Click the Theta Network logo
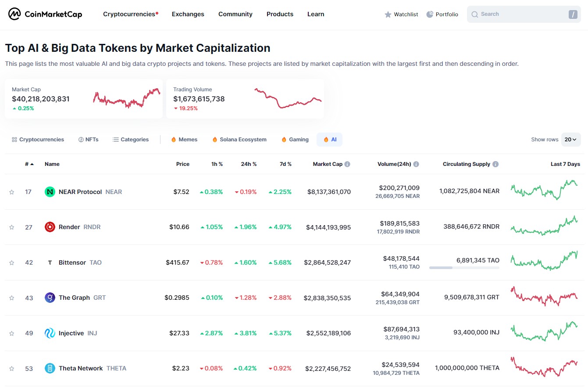 click(x=50, y=368)
